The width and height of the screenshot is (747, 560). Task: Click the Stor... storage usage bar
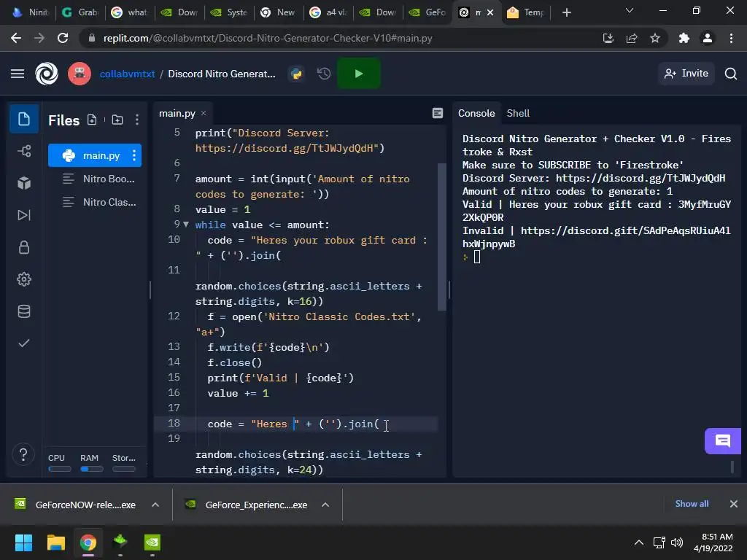[x=124, y=469]
